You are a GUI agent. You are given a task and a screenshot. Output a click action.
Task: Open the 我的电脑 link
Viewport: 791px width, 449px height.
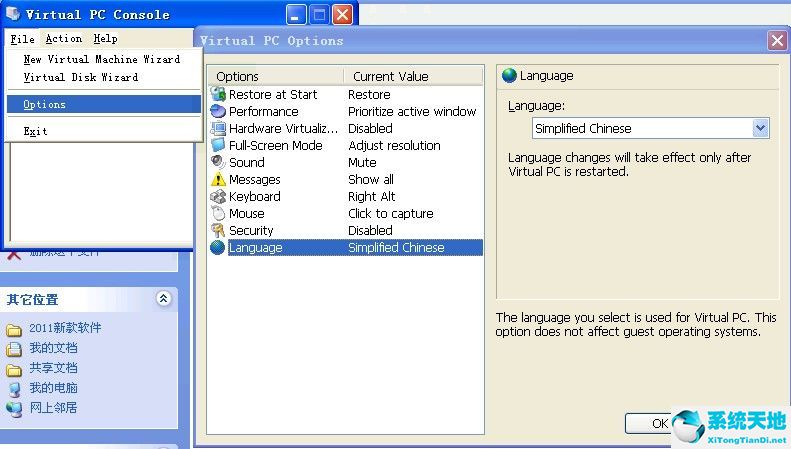tap(53, 388)
